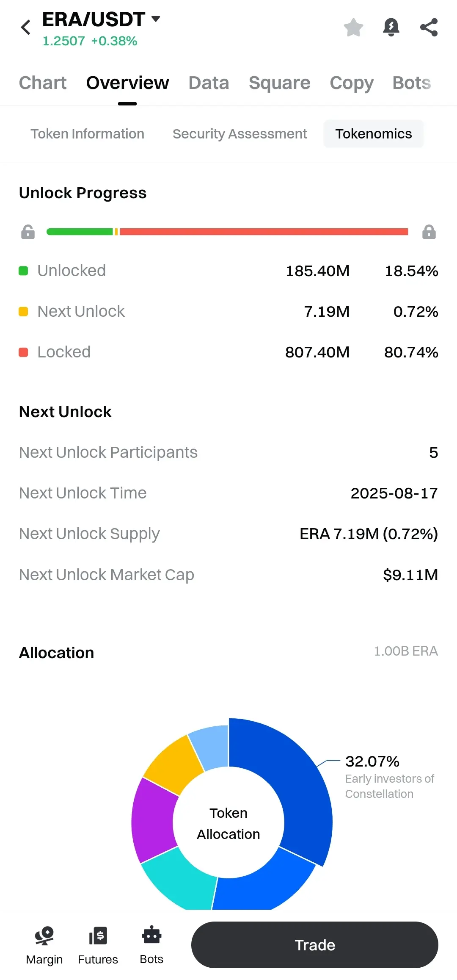
Task: Add ERA/USDT to favorites with star icon
Action: coord(353,28)
